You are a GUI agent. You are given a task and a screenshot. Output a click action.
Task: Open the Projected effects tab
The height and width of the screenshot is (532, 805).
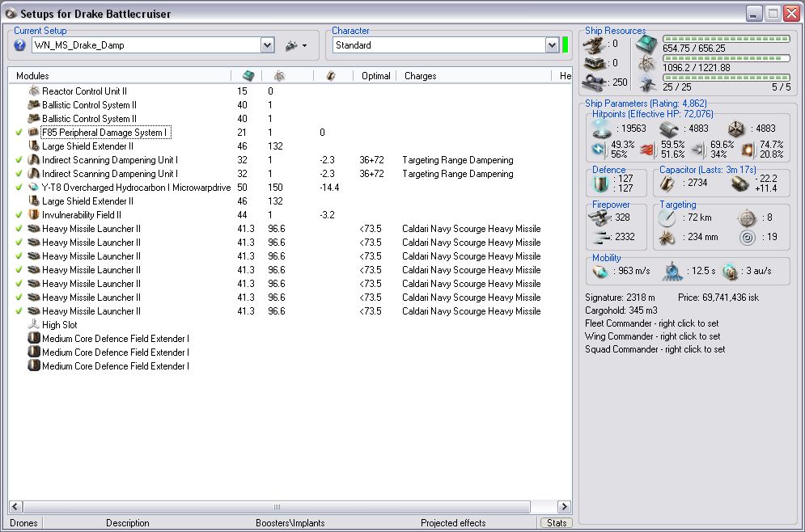tap(453, 523)
